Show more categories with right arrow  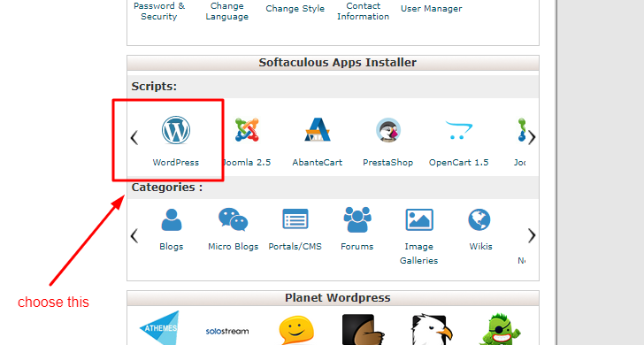click(x=532, y=235)
